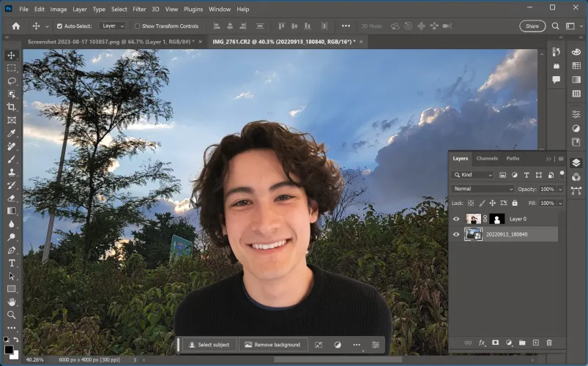Select the Lasso tool
This screenshot has height=366, width=588.
(x=12, y=81)
